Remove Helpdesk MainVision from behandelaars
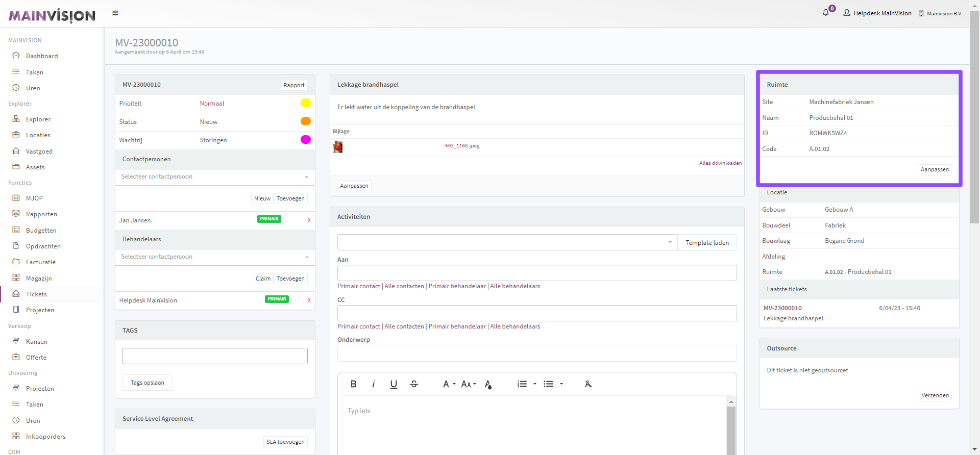Viewport: 980px width, 455px height. [309, 300]
